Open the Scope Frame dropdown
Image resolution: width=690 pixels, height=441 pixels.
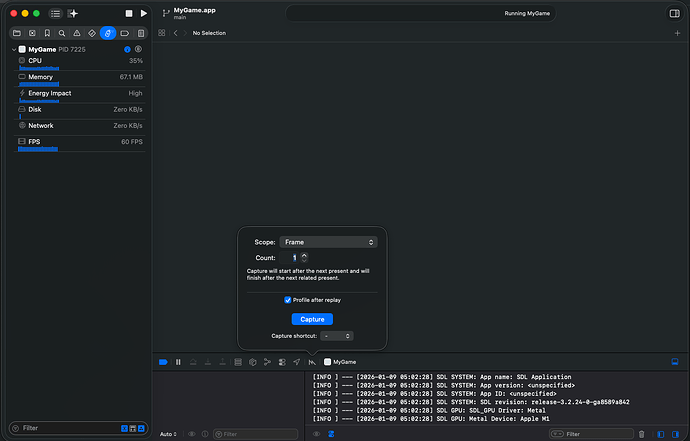click(x=328, y=242)
